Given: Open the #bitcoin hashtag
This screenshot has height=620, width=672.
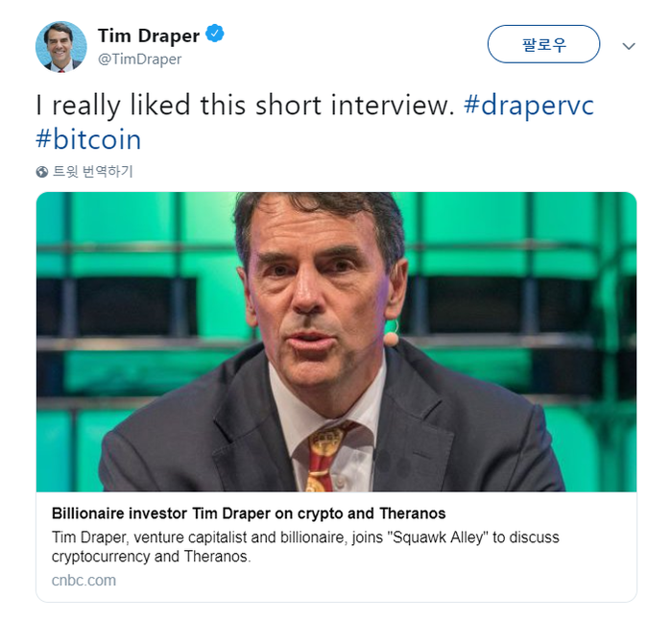Looking at the screenshot, I should pos(88,139).
